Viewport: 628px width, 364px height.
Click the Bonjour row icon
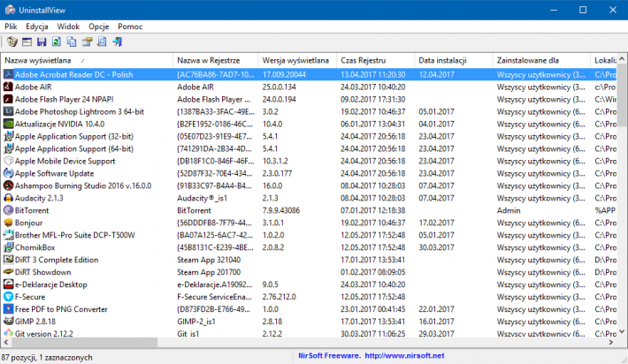8,223
